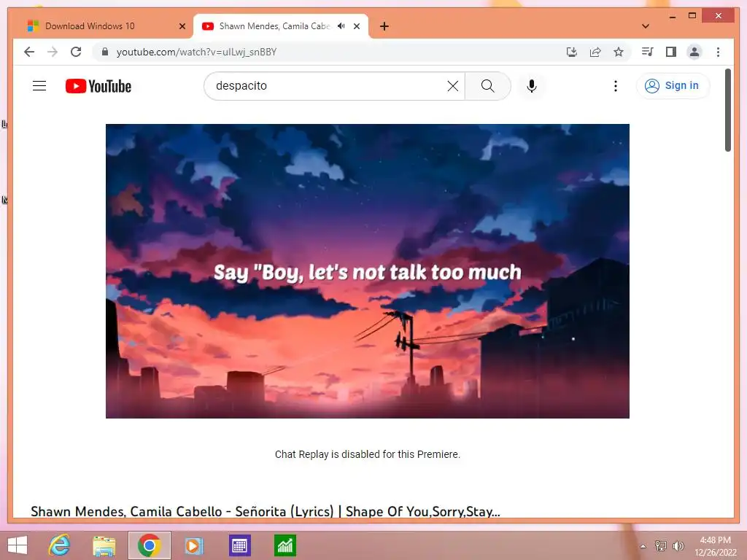Open the Windows Start button

pos(18,545)
